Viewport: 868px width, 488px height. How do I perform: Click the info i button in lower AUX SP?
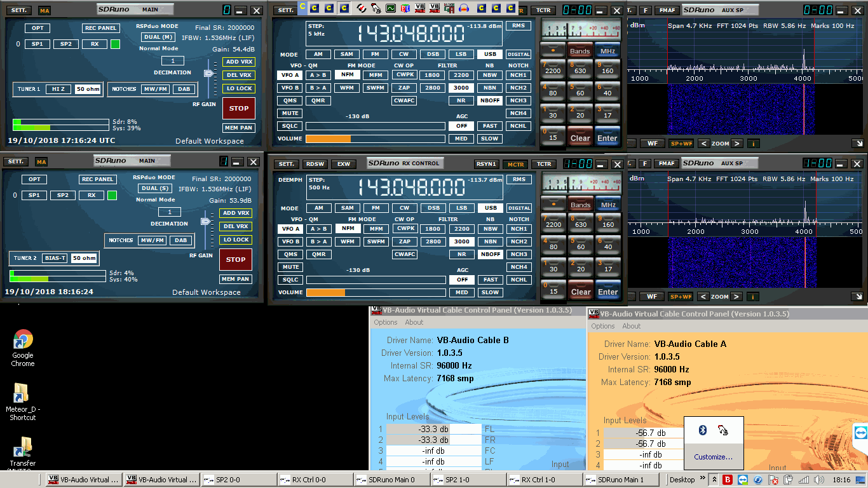(752, 297)
